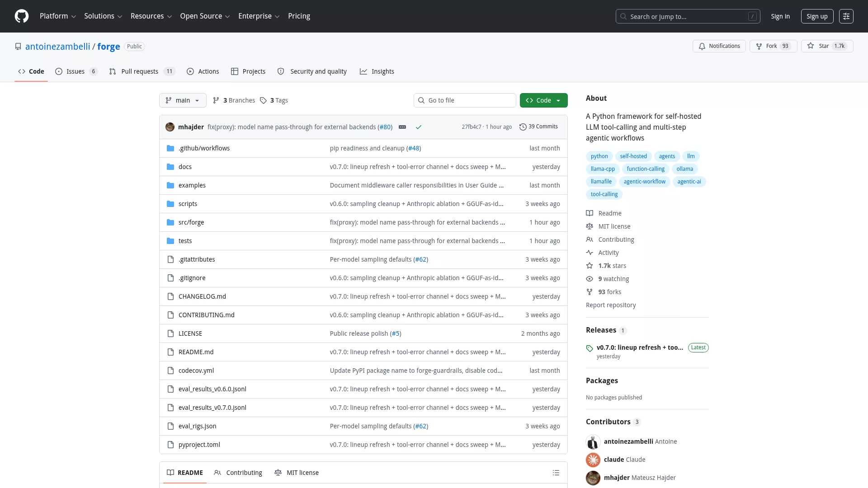Open the eval_rigs.json file
Image resolution: width=868 pixels, height=488 pixels.
[x=197, y=426]
